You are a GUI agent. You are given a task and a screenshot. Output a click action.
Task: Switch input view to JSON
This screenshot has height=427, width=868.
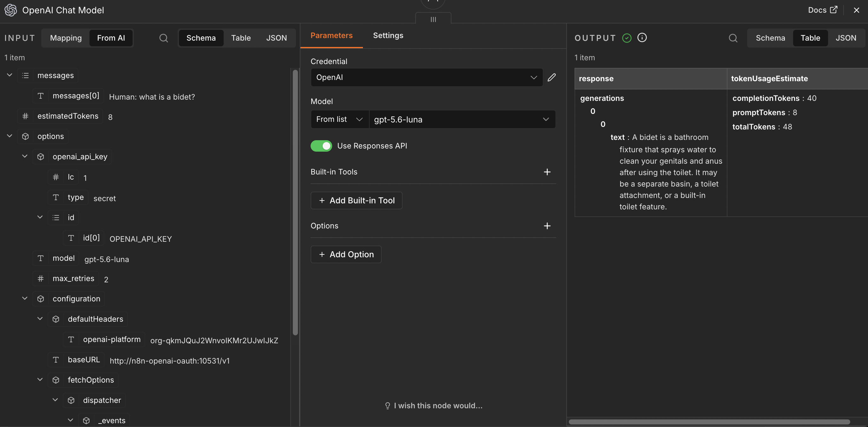pos(276,38)
